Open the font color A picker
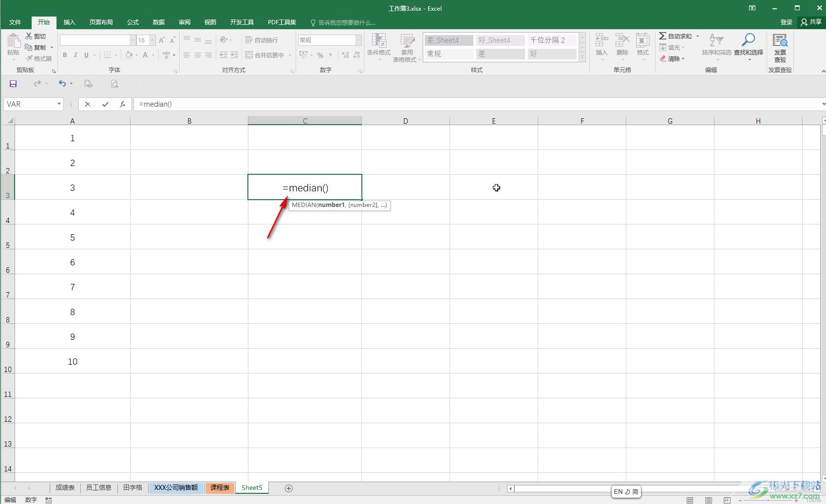This screenshot has width=826, height=504. pyautogui.click(x=145, y=55)
